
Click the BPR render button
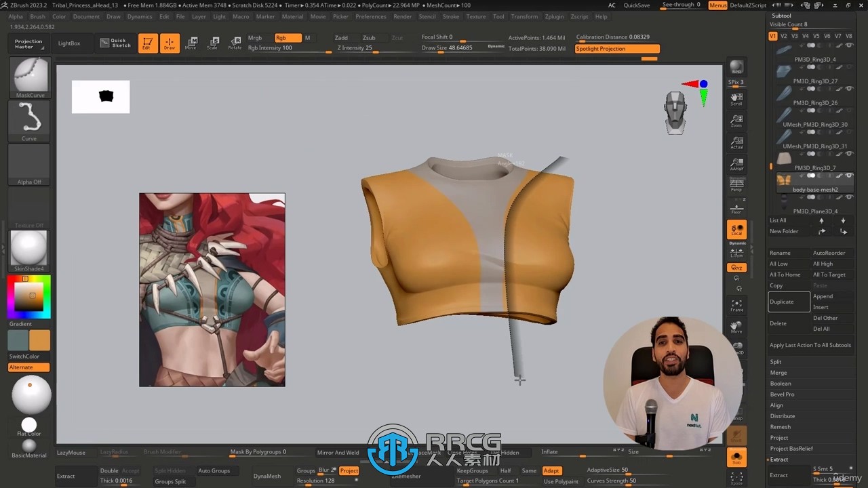coord(736,67)
